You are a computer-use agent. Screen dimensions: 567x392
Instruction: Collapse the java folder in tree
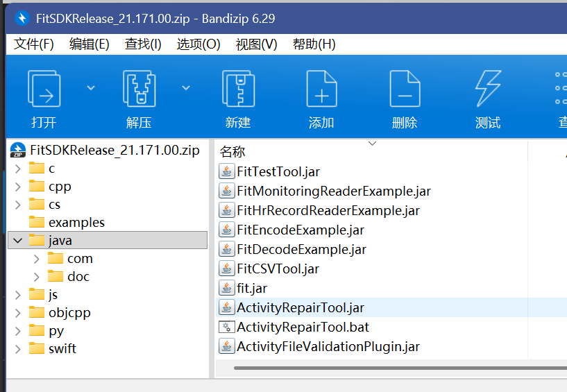17,241
